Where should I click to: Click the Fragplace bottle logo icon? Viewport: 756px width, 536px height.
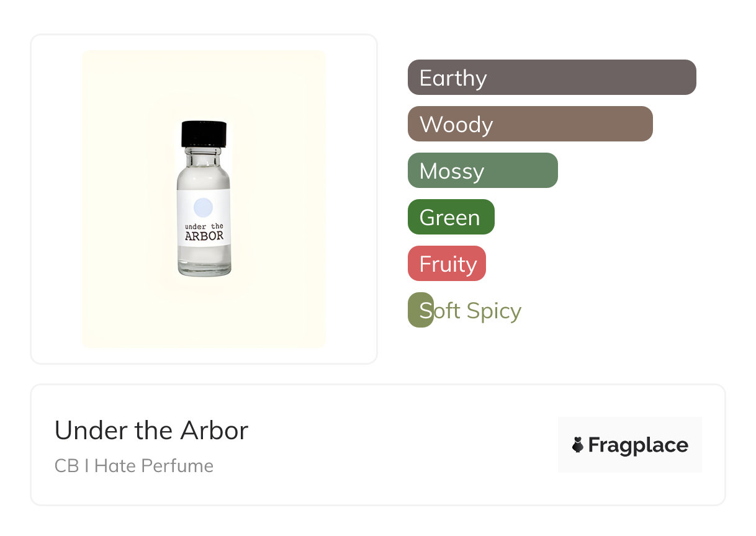[x=578, y=445]
